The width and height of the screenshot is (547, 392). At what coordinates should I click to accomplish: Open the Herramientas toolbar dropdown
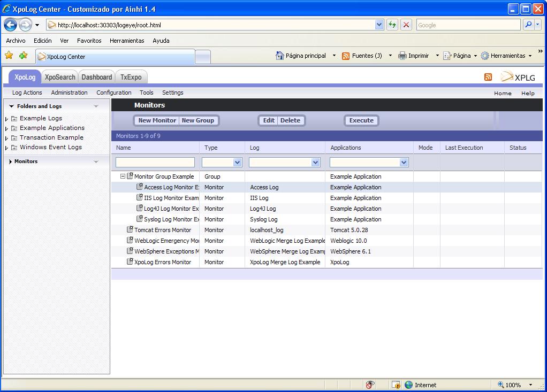click(x=530, y=56)
